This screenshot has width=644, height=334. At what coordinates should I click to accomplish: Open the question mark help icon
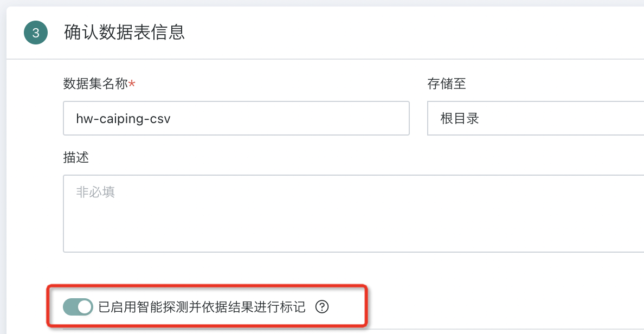tap(322, 306)
